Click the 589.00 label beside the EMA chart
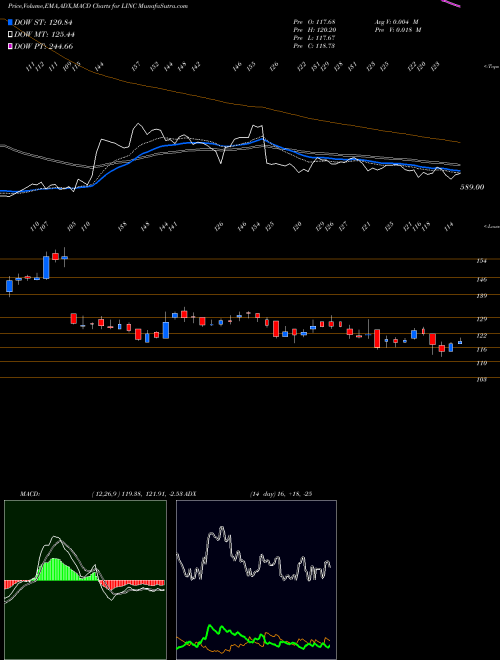Screen dimensions: 500x660 tap(472, 187)
